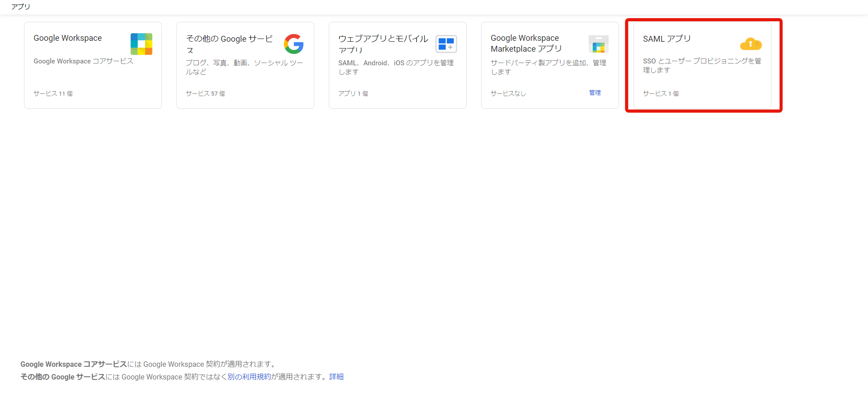Open Google Workspace Marketplace アプリ card title
The width and height of the screenshot is (868, 394).
[526, 44]
